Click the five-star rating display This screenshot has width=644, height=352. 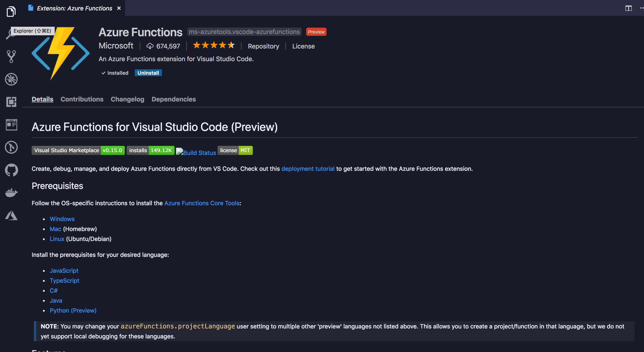213,46
